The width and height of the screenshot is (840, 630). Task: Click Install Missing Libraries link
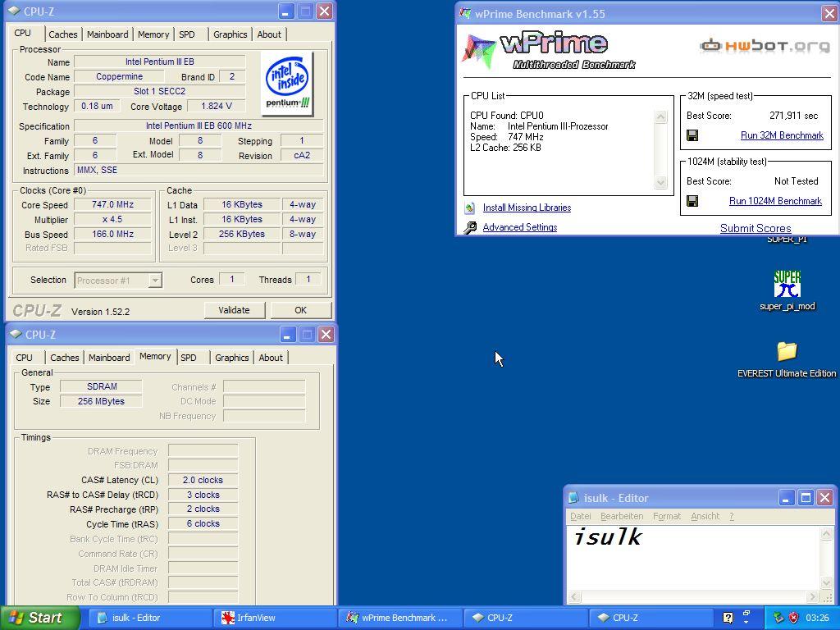tap(527, 208)
